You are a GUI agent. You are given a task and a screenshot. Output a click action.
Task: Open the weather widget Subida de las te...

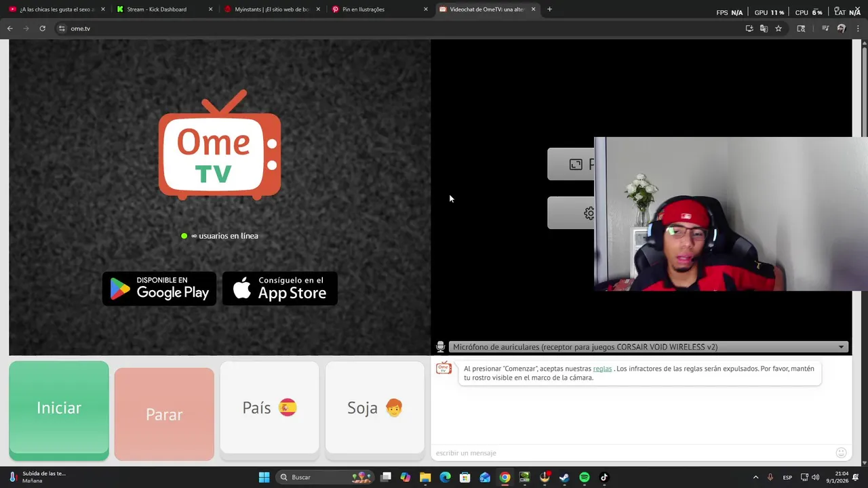tap(37, 477)
